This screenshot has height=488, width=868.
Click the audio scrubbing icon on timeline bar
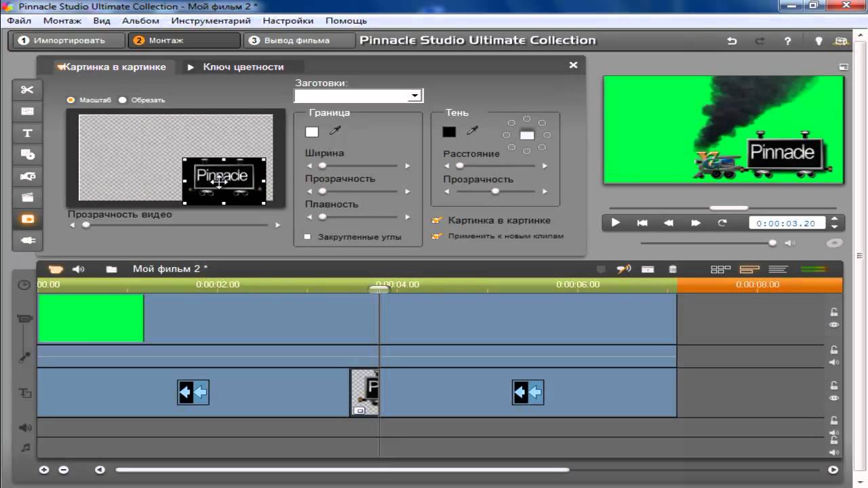[x=623, y=269]
